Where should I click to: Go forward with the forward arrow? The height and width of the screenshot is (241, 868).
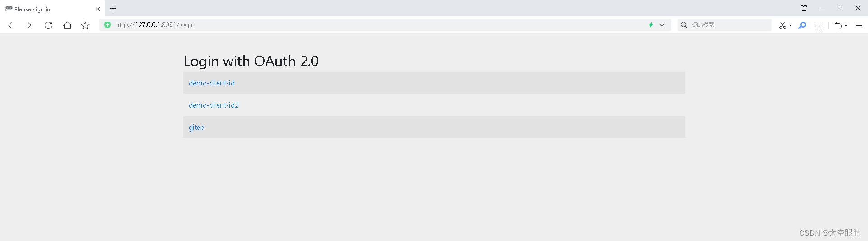[x=29, y=25]
